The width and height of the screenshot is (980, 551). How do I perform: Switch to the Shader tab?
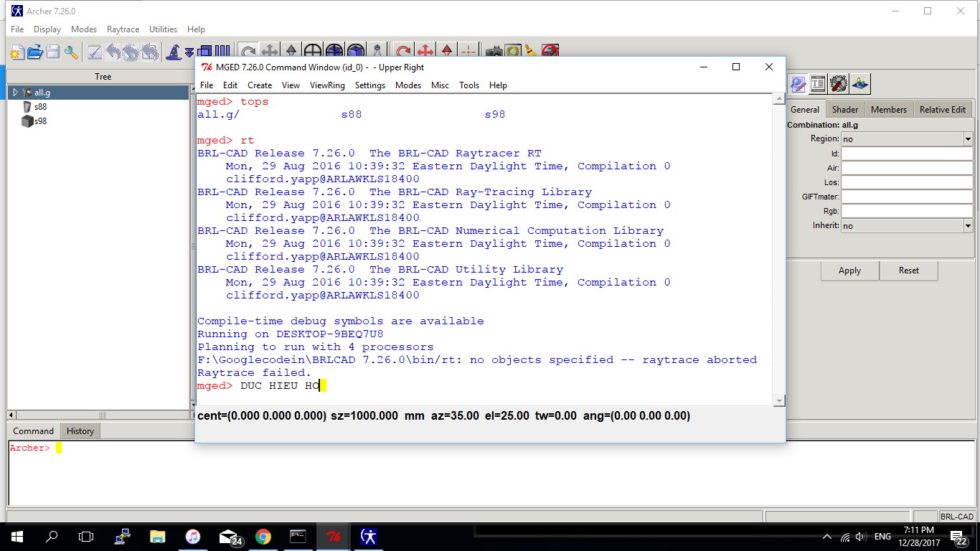click(x=845, y=110)
